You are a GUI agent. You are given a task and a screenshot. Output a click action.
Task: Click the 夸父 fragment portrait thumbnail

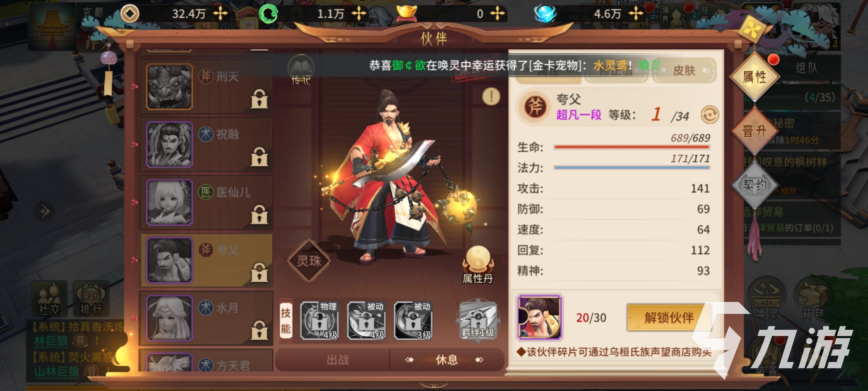pos(540,318)
